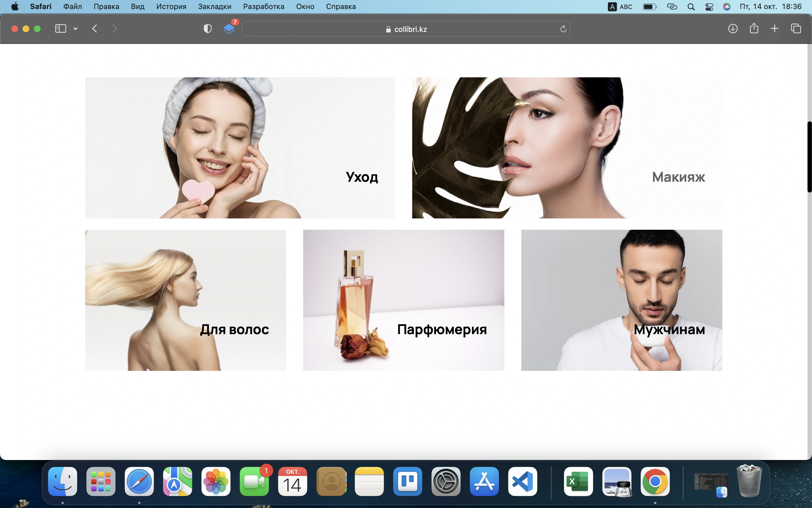Viewport: 812px width, 508px height.
Task: Open the Закладки menu
Action: 215,7
